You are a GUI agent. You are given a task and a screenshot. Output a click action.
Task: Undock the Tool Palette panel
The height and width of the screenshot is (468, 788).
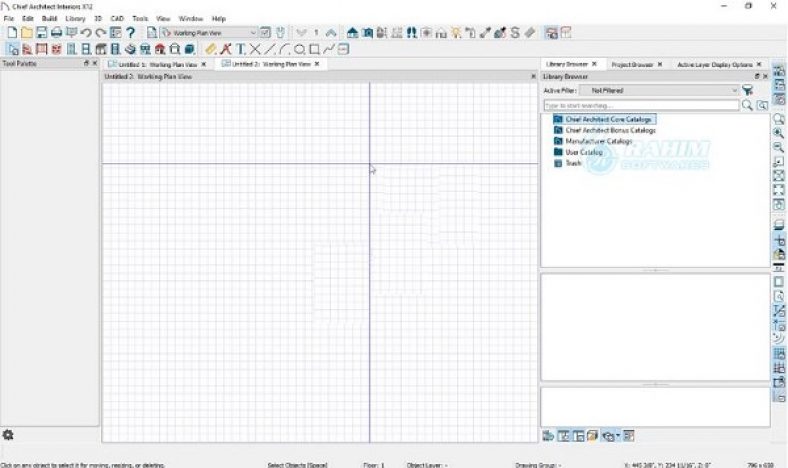click(x=86, y=63)
